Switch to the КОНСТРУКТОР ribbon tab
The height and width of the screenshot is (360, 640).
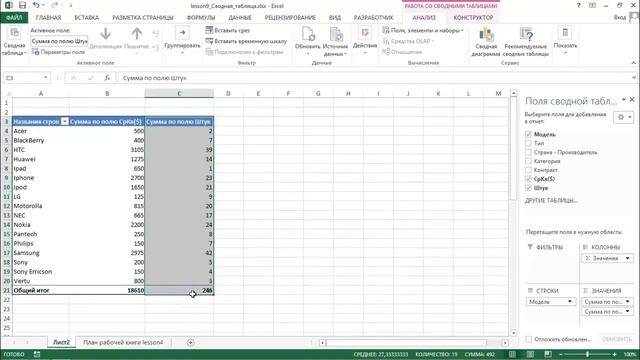tap(473, 18)
